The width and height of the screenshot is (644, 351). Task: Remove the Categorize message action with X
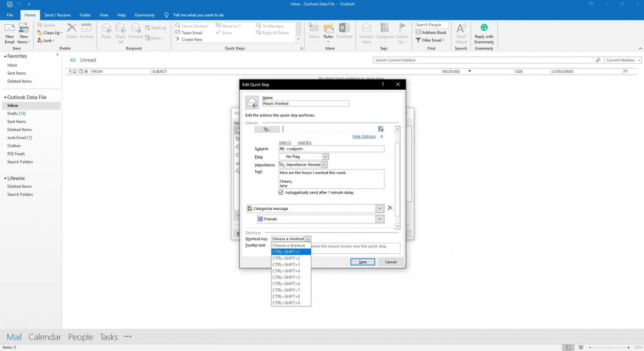coord(390,208)
